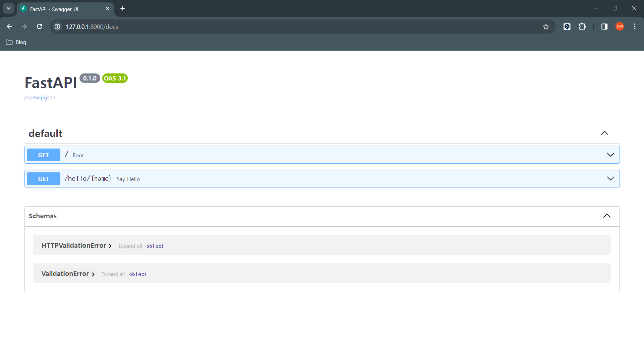Click the /hello/{name} path text
644x337 pixels.
[88, 178]
